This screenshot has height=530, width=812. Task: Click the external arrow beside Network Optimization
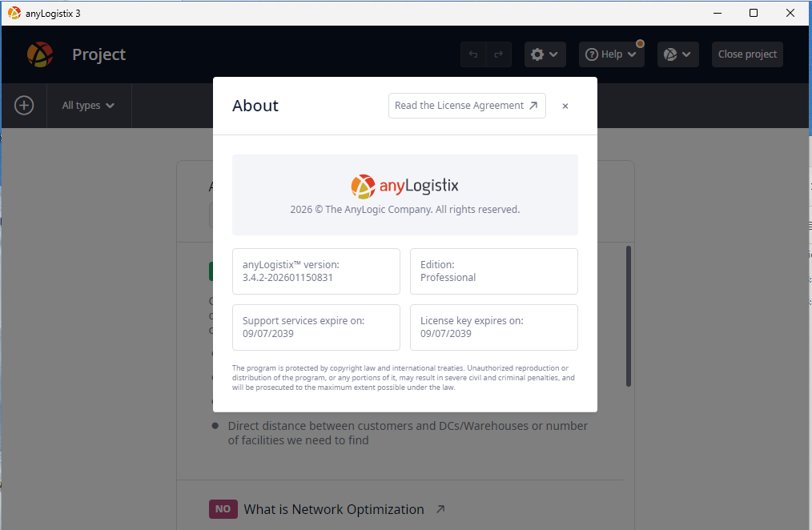click(x=440, y=508)
